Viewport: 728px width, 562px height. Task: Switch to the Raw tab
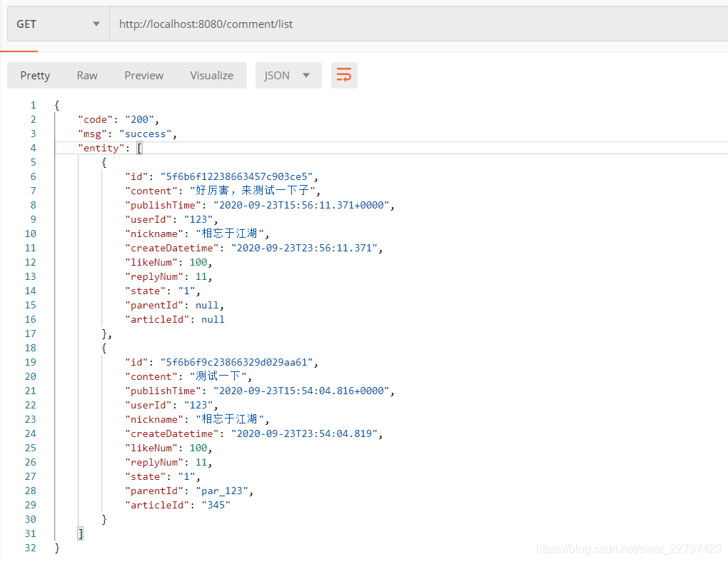pyautogui.click(x=86, y=75)
